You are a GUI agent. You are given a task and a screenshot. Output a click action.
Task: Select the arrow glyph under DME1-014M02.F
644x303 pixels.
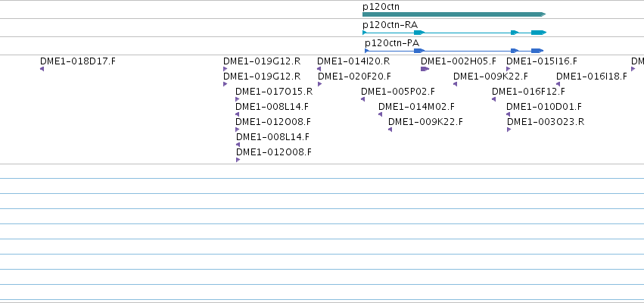coord(381,114)
